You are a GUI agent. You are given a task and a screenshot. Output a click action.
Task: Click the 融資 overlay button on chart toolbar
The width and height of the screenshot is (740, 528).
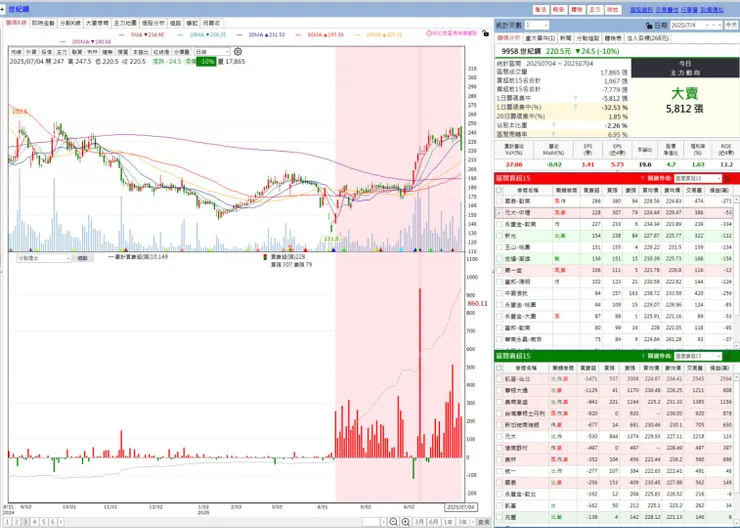click(x=77, y=52)
